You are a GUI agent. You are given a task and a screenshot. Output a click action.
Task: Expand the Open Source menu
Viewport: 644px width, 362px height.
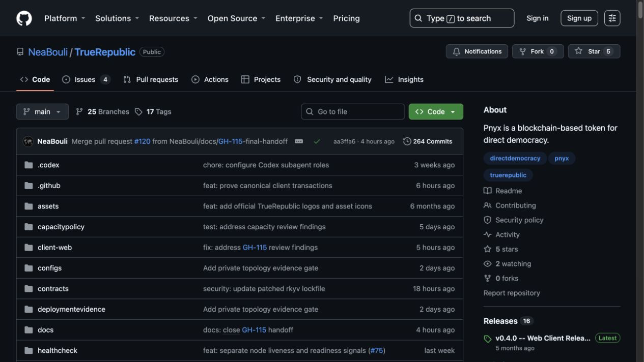point(236,18)
